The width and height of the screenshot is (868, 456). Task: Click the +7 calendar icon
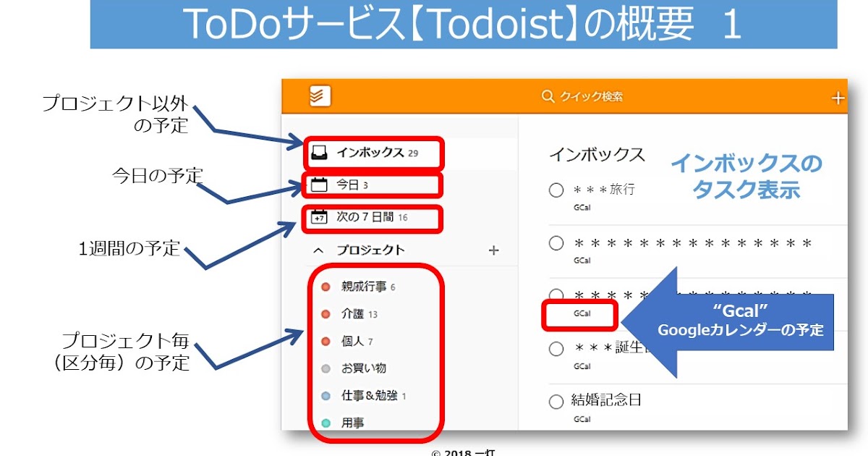point(319,217)
